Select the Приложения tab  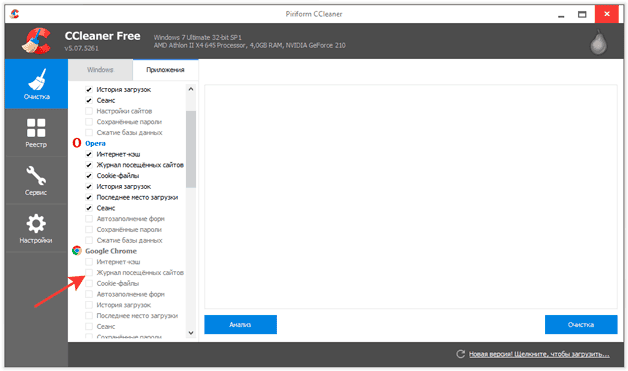coord(165,70)
